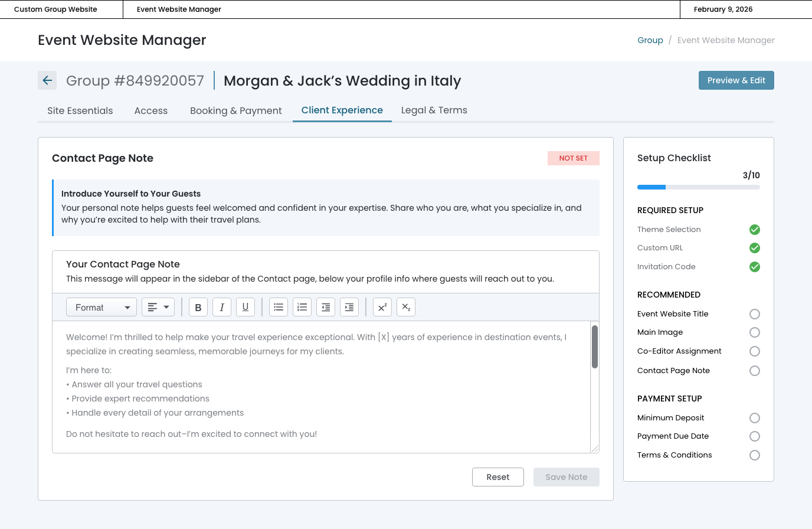Click the back arrow beside the group number
Image resolution: width=812 pixels, height=529 pixels.
tap(47, 80)
